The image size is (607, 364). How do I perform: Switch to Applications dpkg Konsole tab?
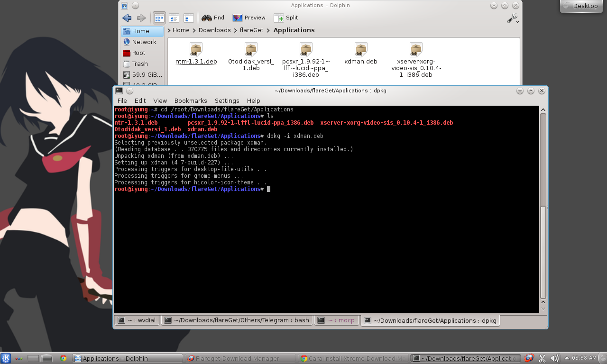pos(431,321)
